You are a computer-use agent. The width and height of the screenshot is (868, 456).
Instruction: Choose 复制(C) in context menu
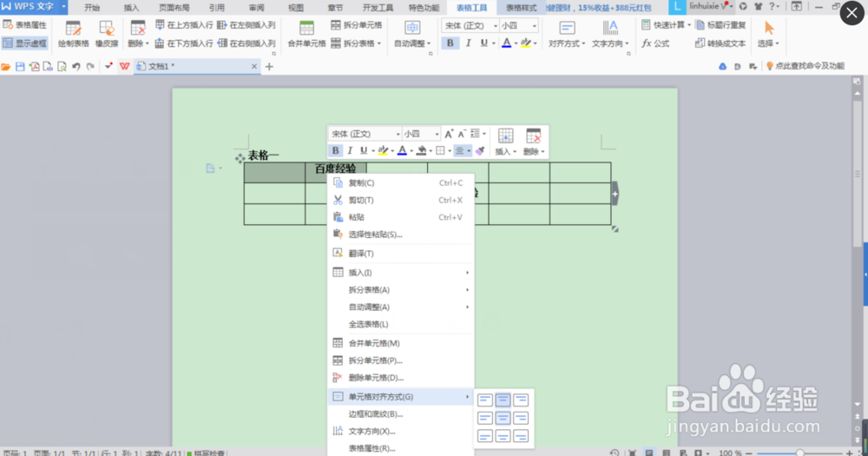(401, 183)
